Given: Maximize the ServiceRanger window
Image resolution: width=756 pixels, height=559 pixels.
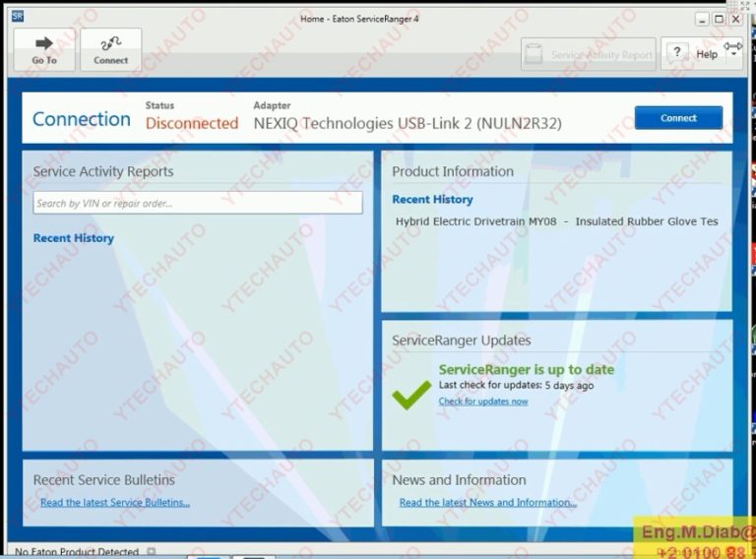Looking at the screenshot, I should click(719, 20).
